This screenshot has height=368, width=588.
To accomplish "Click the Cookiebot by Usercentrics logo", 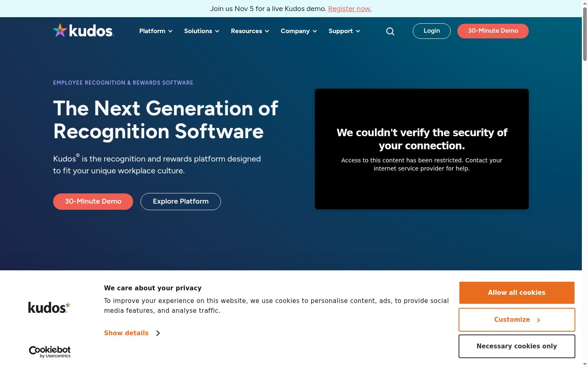I will (49, 352).
